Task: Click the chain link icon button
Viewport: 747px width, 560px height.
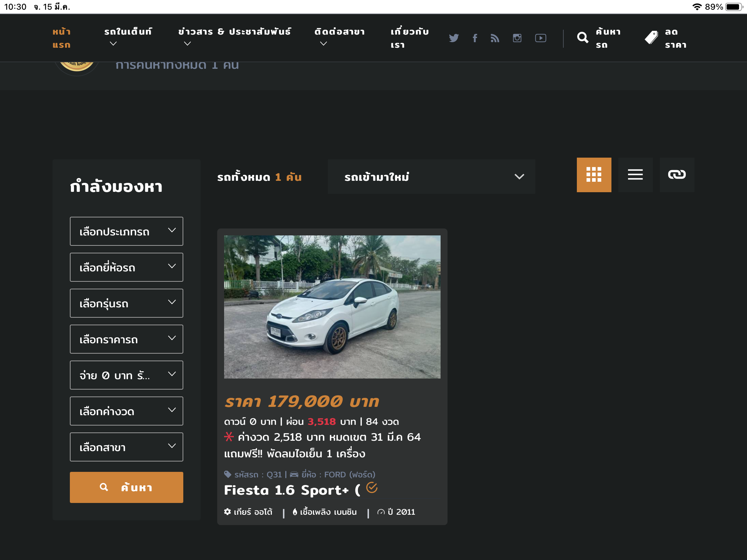Action: 677,175
